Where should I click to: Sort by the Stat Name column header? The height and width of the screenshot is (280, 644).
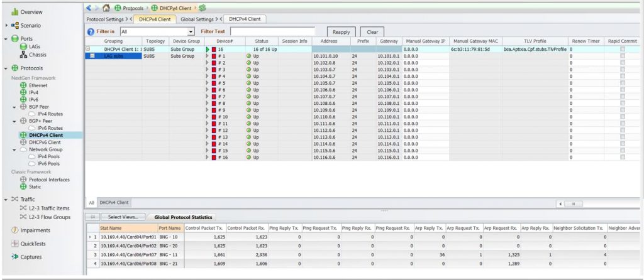tap(128, 227)
